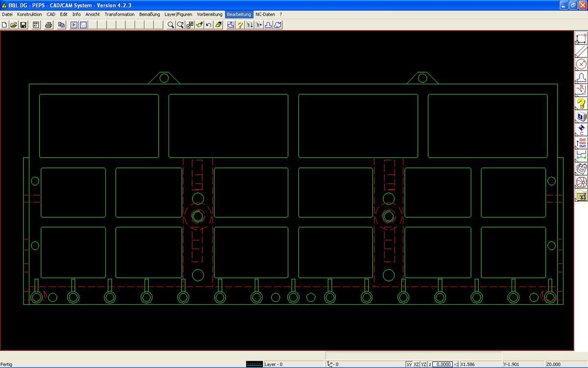The image size is (588, 368).
Task: Select the circle tool in right sidebar
Action: tap(581, 64)
